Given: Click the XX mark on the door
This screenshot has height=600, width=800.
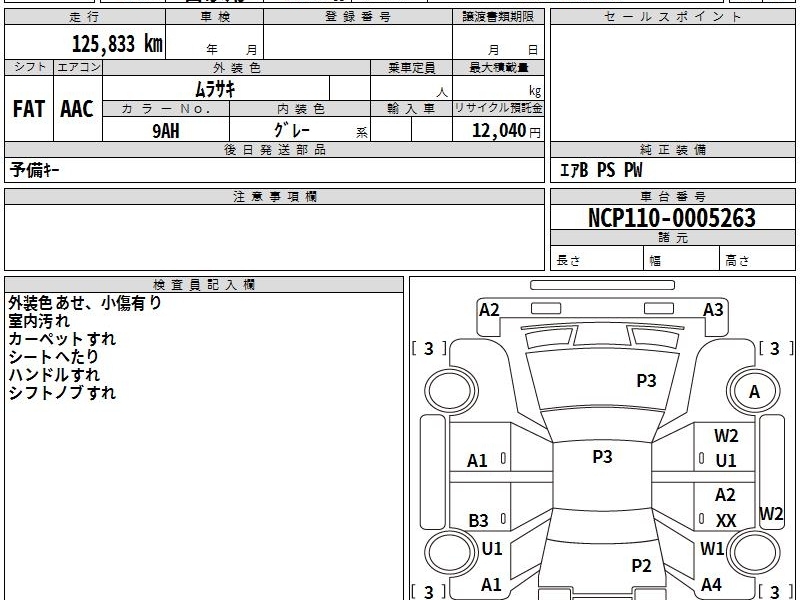Looking at the screenshot, I should (x=726, y=521).
